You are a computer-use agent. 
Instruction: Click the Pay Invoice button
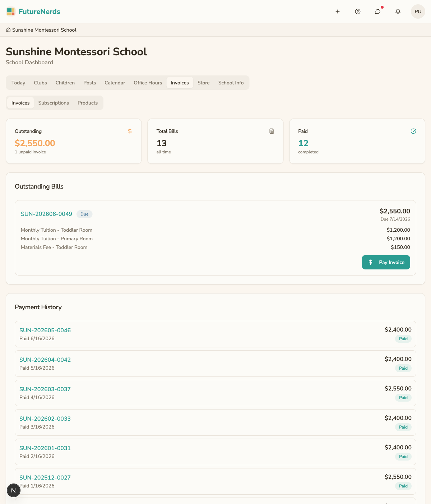[386, 262]
